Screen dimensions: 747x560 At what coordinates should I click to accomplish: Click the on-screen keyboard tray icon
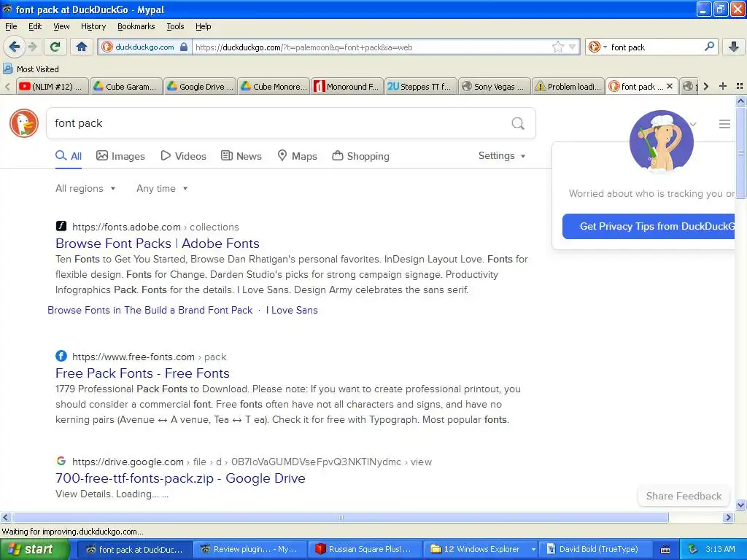[665, 550]
